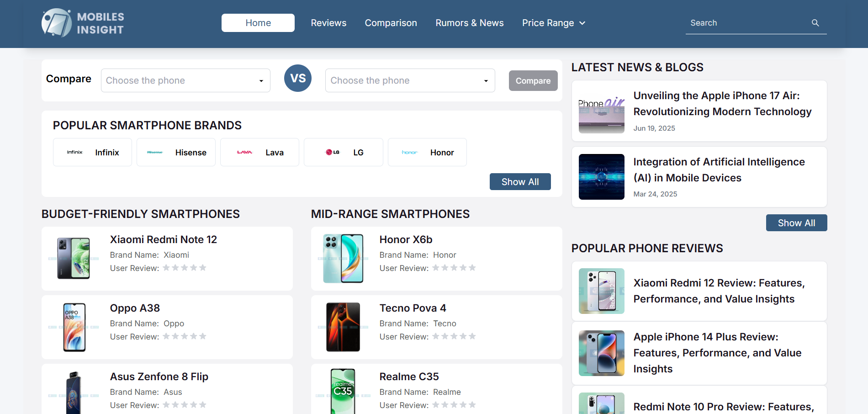Click the LG brand logo
The width and height of the screenshot is (868, 414).
[x=333, y=152]
